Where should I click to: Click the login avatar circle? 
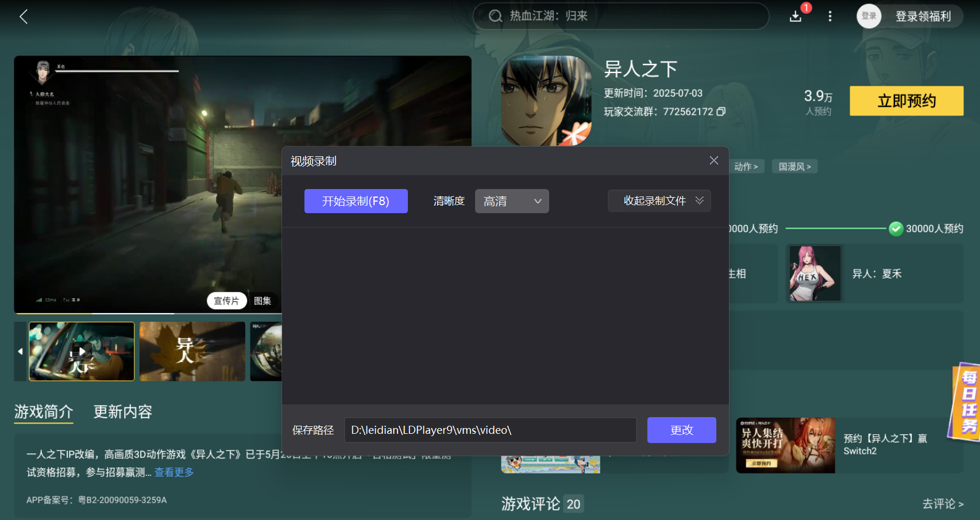[x=869, y=16]
